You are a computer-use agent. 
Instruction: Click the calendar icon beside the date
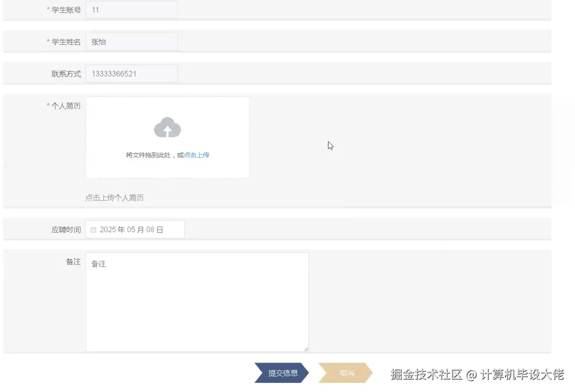(93, 230)
